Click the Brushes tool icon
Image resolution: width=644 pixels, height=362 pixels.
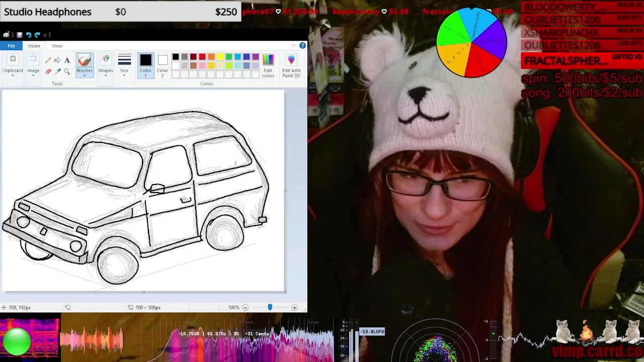coord(85,60)
